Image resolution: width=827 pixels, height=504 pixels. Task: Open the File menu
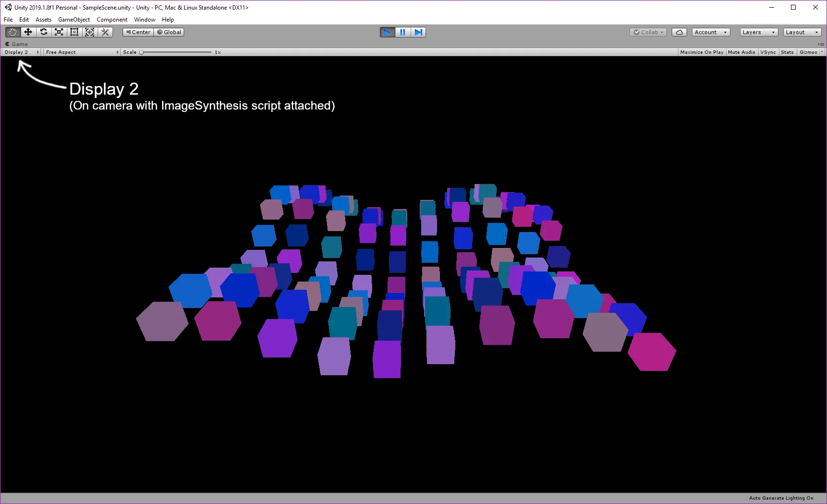[8, 20]
